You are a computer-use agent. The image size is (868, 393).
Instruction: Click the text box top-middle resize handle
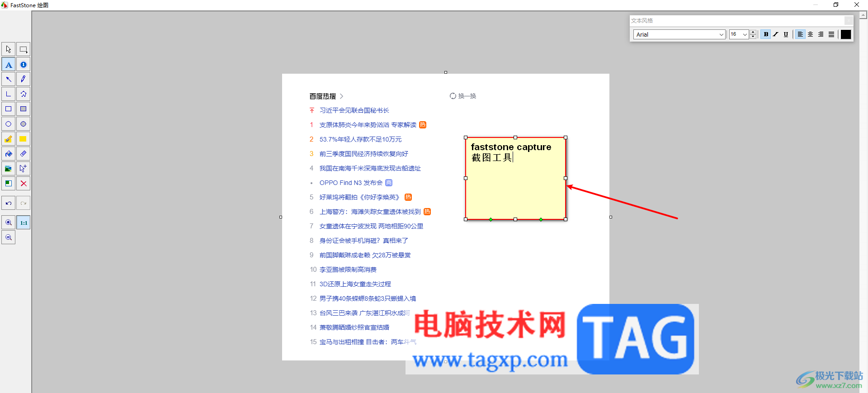coord(515,137)
